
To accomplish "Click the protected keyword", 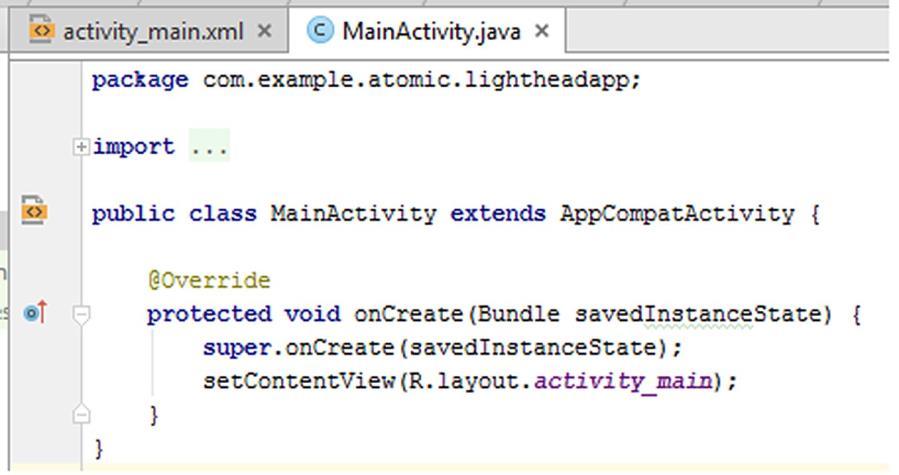I will [x=209, y=314].
